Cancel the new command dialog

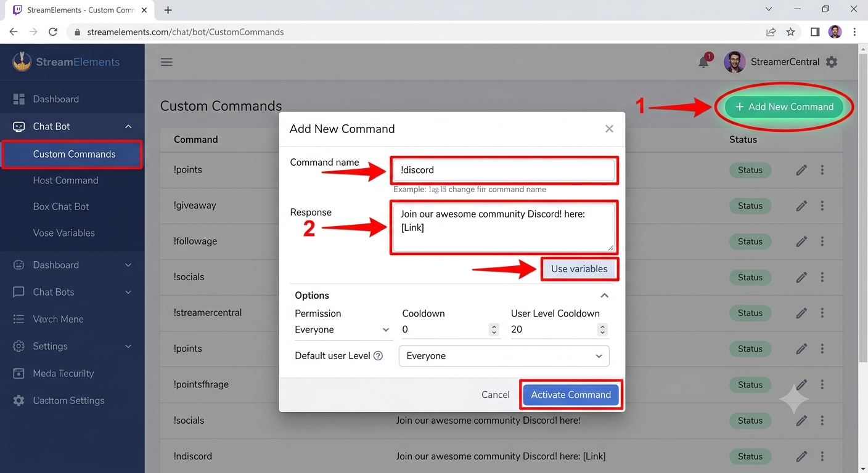(496, 395)
